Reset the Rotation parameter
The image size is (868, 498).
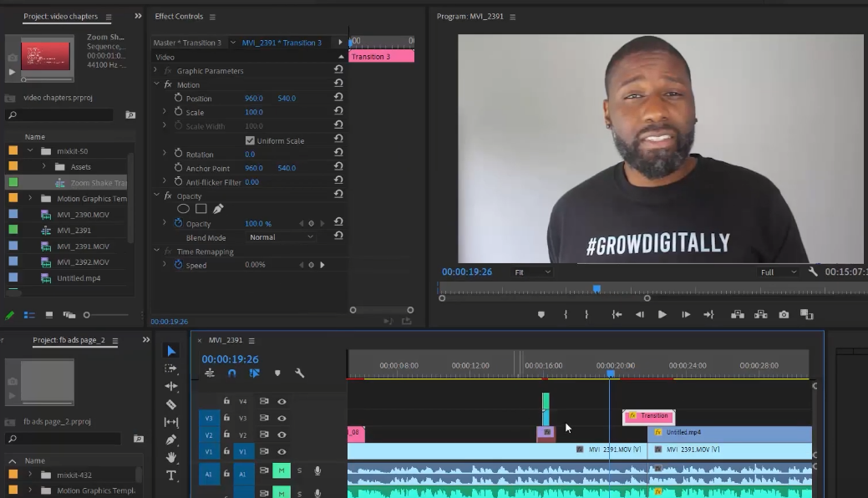pos(338,152)
